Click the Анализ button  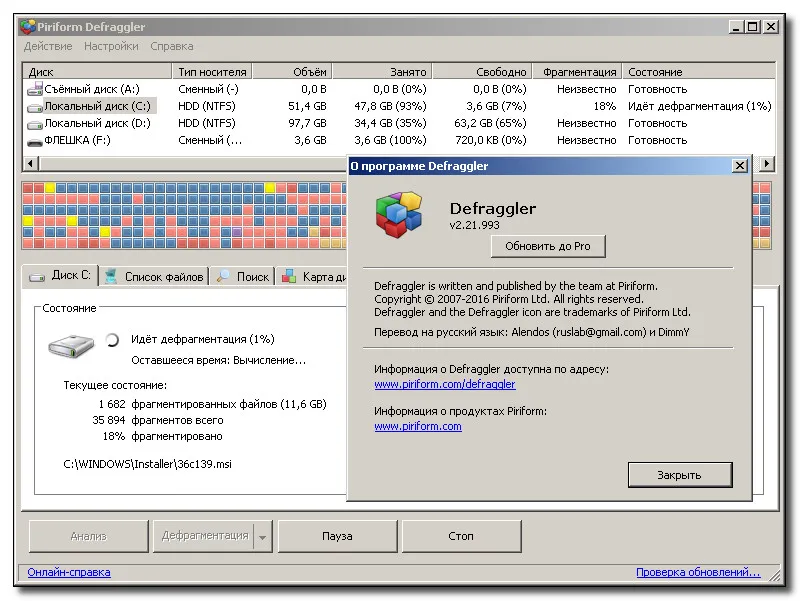click(89, 536)
